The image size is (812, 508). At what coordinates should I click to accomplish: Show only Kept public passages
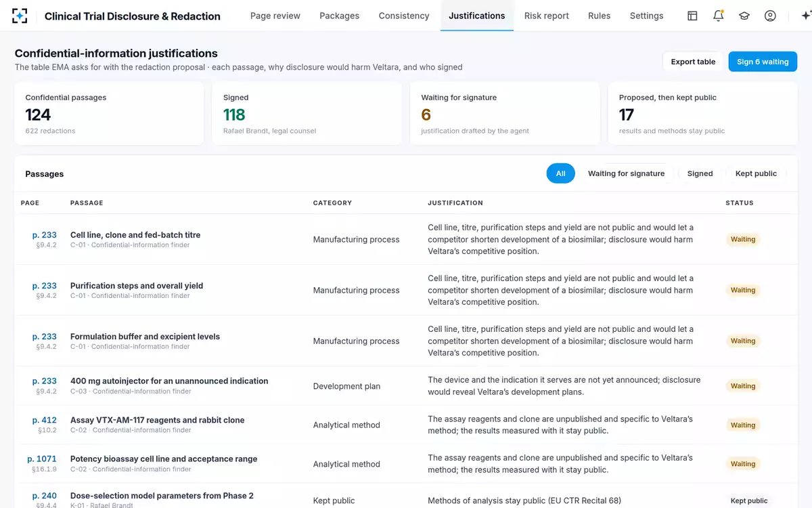[x=756, y=173]
